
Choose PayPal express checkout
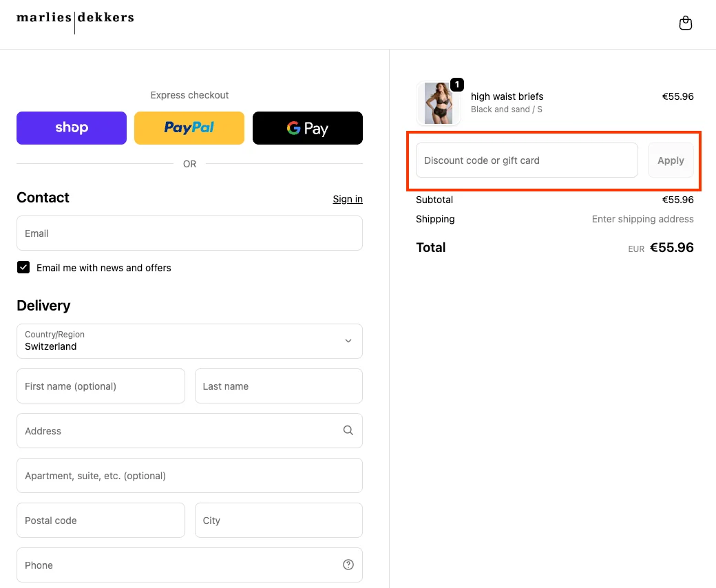(x=189, y=128)
